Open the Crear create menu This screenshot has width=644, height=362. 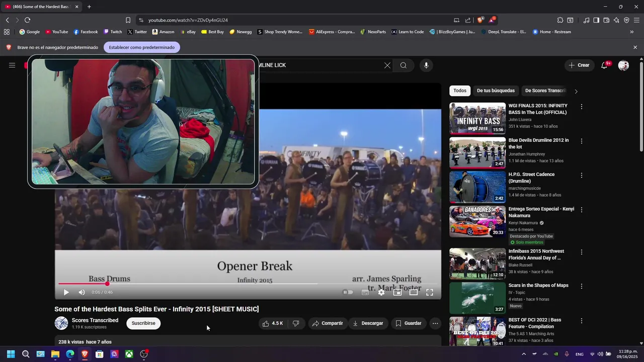coord(579,65)
